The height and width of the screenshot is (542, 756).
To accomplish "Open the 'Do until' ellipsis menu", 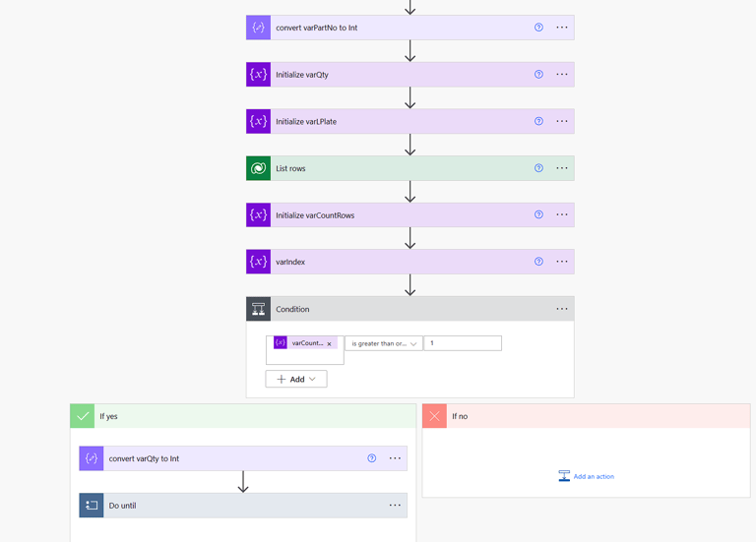I will tap(395, 506).
